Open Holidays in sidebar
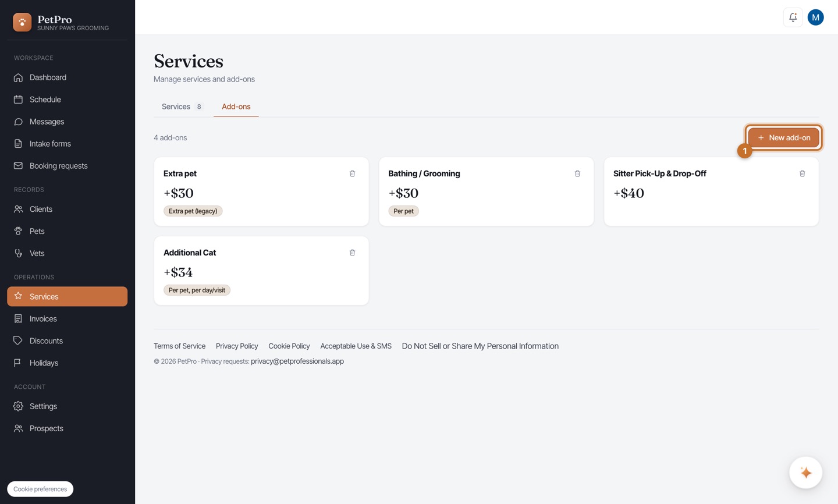 coord(67,363)
